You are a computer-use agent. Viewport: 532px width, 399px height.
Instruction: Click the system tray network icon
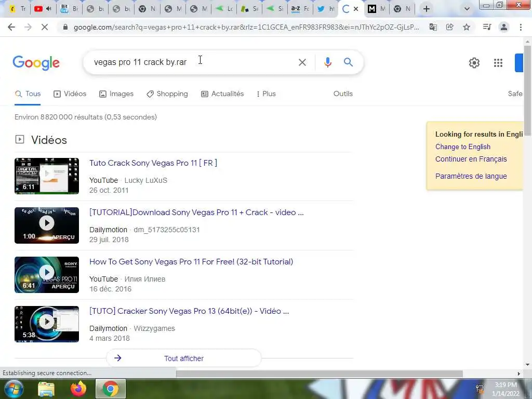pyautogui.click(x=480, y=389)
